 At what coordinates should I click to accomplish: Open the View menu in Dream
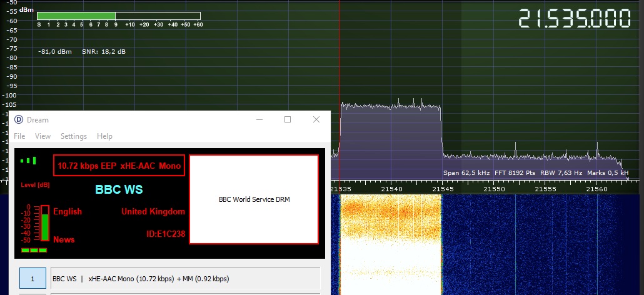coord(43,136)
